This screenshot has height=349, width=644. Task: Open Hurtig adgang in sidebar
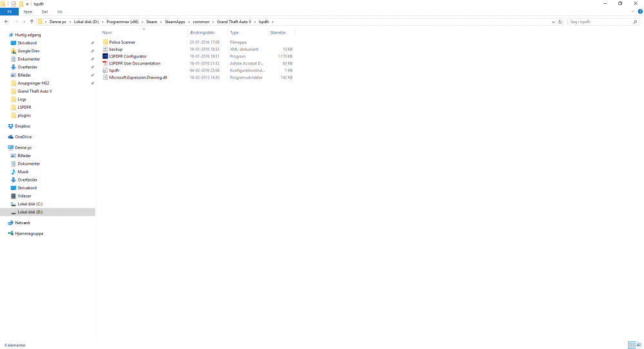click(x=28, y=35)
